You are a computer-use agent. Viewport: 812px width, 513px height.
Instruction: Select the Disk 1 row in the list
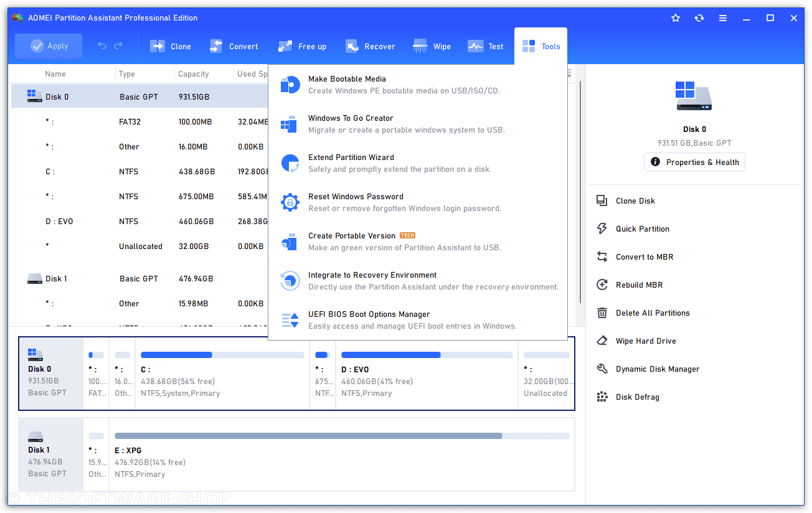pos(140,278)
